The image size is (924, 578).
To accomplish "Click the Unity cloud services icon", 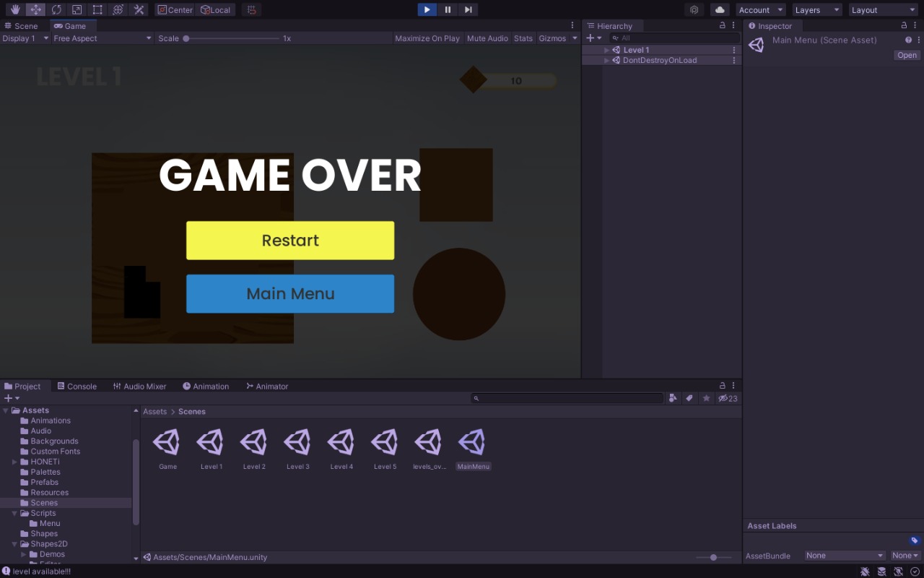I will coord(719,9).
